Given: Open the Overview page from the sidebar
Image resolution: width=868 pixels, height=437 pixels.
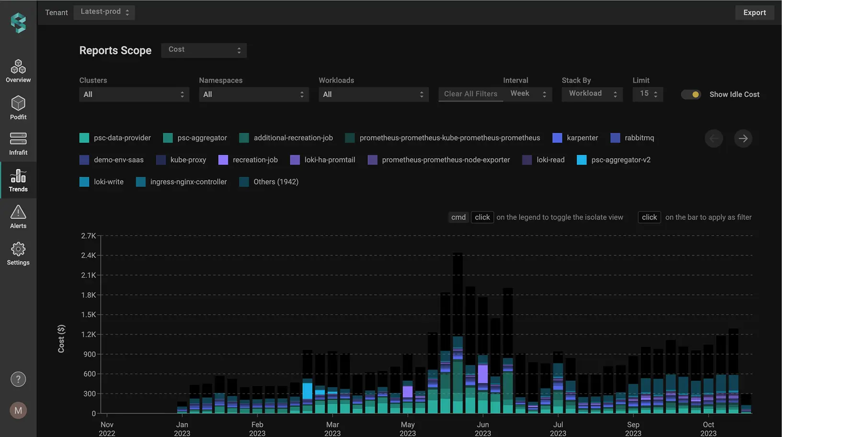Looking at the screenshot, I should [18, 71].
